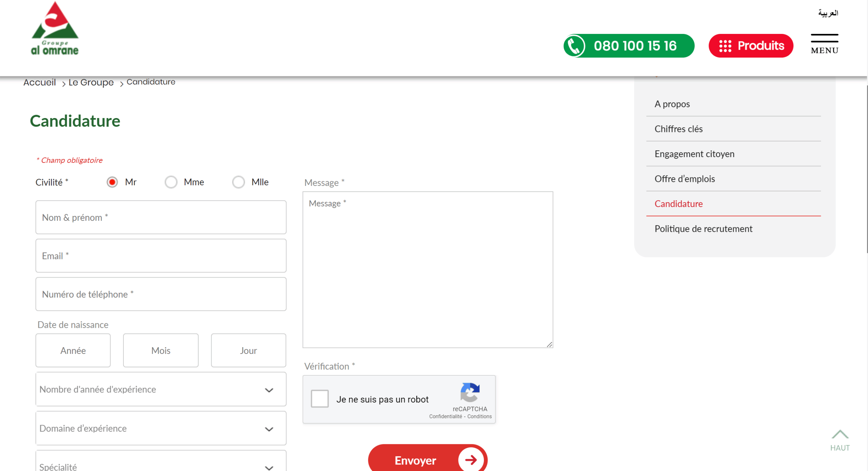Click the dots grid icon in Produits button
This screenshot has height=471, width=868.
coord(725,46)
